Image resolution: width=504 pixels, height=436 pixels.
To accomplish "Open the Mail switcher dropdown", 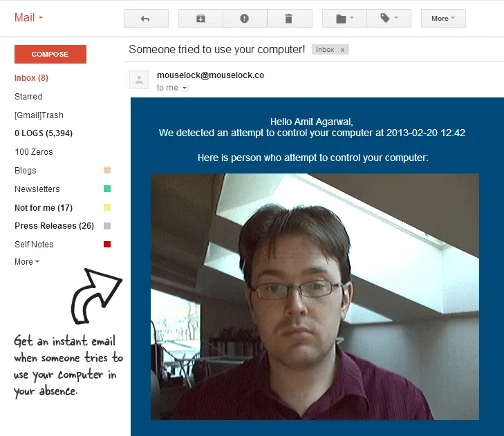I will (x=29, y=17).
